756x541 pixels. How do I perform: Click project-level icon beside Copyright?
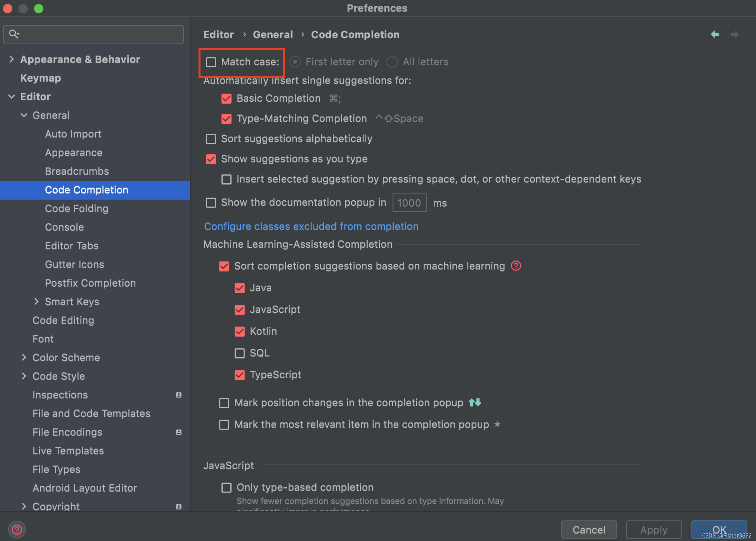[179, 507]
